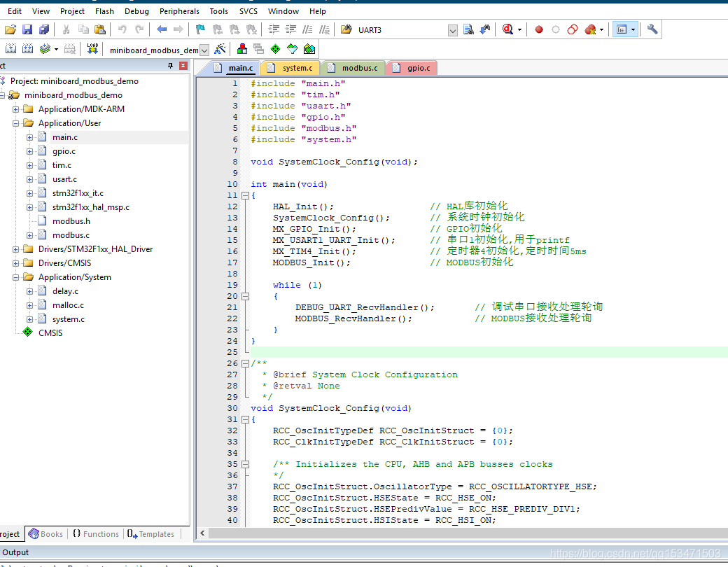This screenshot has width=728, height=567.
Task: Click the Manage Run-Time Environment green diamond icon
Action: pyautogui.click(x=275, y=49)
